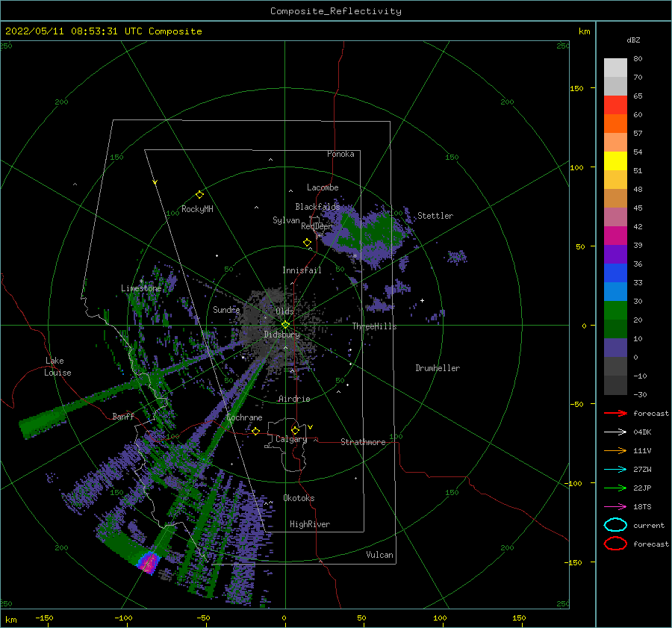Click the Banff label

click(123, 416)
